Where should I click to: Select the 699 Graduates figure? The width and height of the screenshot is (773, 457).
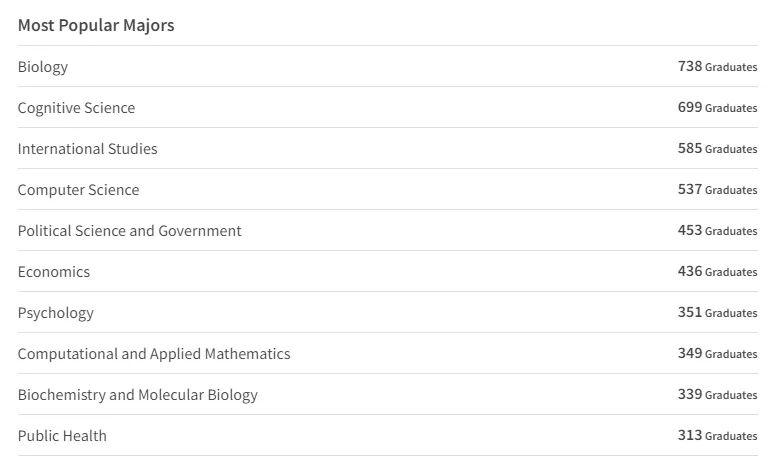pos(717,108)
